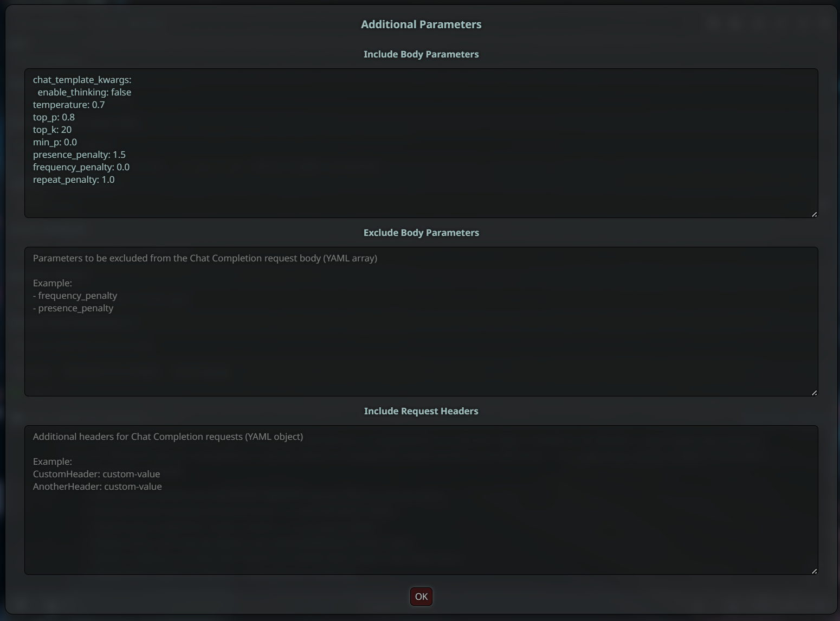Place cursor on repeat_penalty: 1.0 line
Viewport: 840px width, 621px height.
pyautogui.click(x=74, y=180)
